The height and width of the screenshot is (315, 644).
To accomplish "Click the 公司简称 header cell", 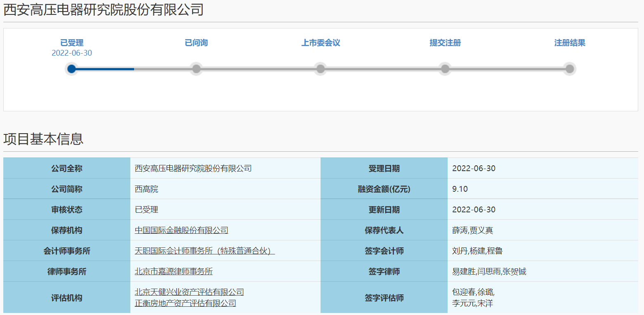I will pos(67,189).
